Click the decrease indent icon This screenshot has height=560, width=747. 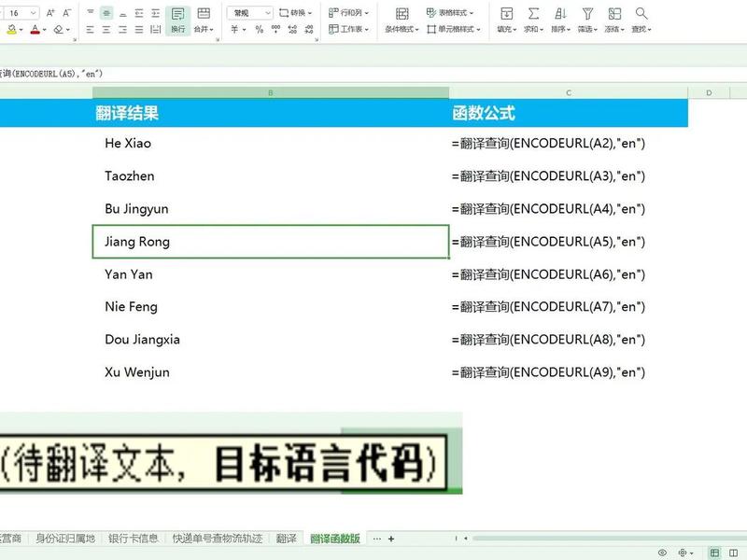tap(138, 13)
